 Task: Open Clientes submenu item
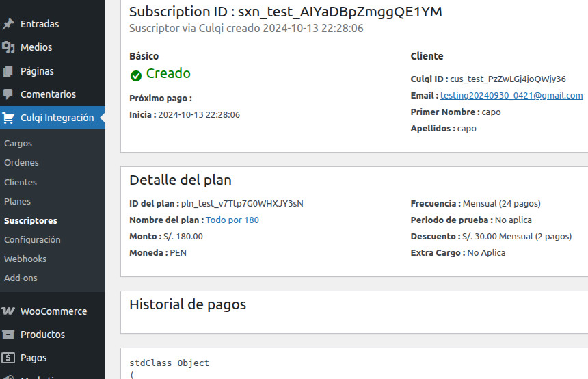pyautogui.click(x=21, y=182)
